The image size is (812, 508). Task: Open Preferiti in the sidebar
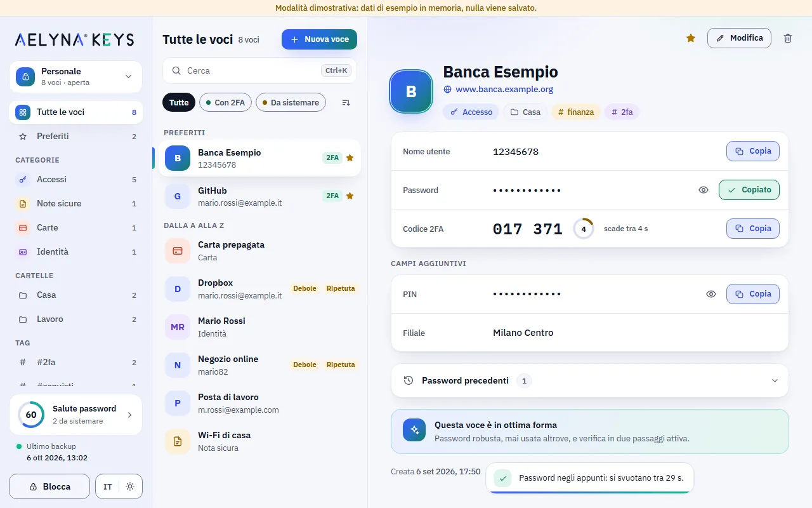pyautogui.click(x=76, y=136)
